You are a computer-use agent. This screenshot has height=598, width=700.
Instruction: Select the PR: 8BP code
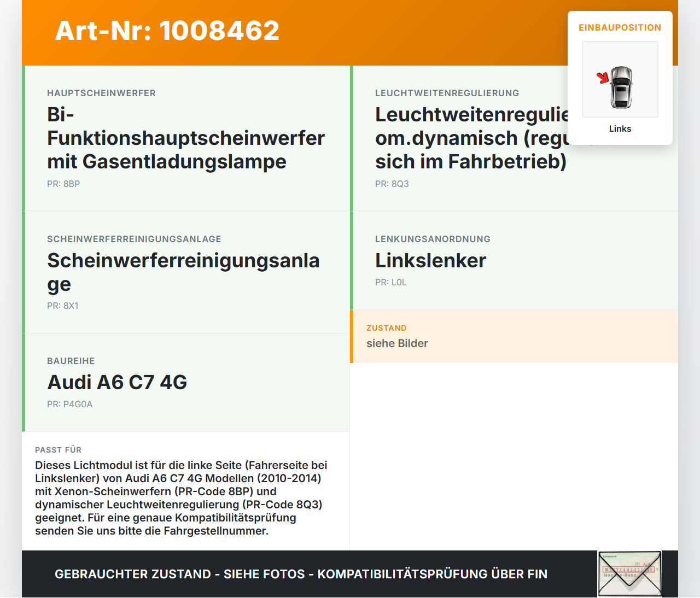(x=63, y=184)
